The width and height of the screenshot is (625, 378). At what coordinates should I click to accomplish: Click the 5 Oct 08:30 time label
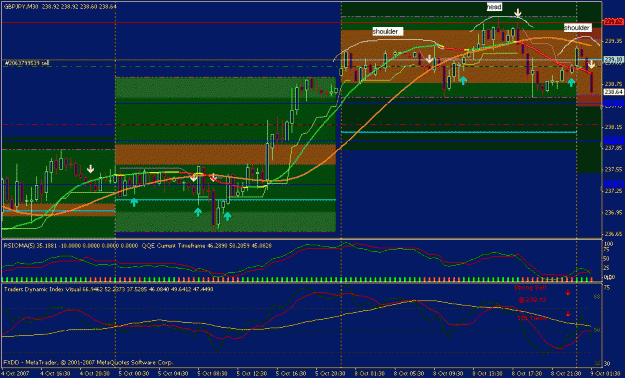pos(212,374)
